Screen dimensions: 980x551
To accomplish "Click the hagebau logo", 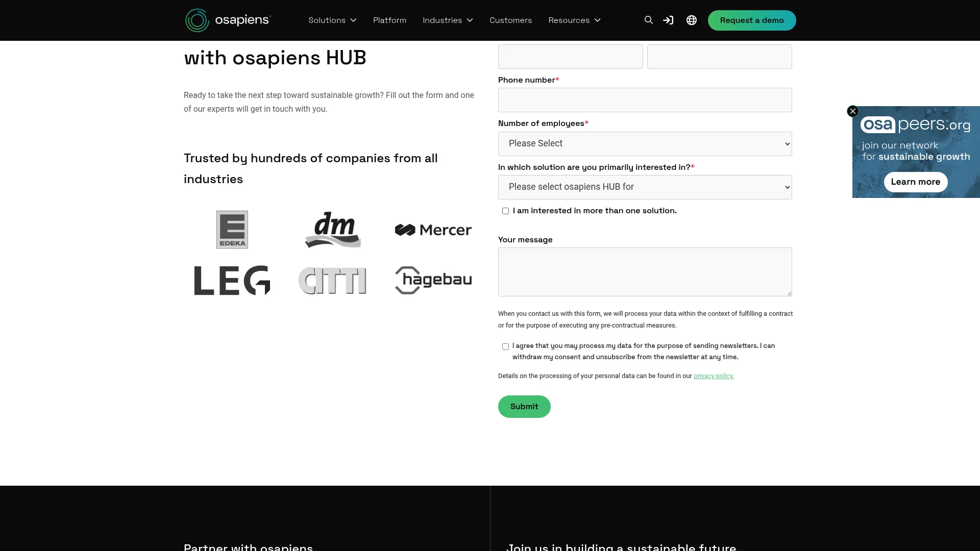I will click(x=433, y=280).
